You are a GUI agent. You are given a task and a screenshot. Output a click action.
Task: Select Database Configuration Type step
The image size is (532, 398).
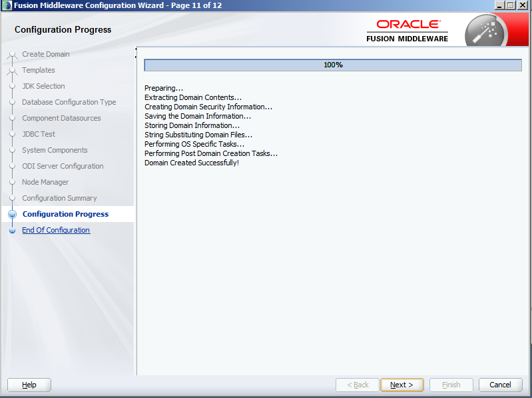tap(69, 102)
